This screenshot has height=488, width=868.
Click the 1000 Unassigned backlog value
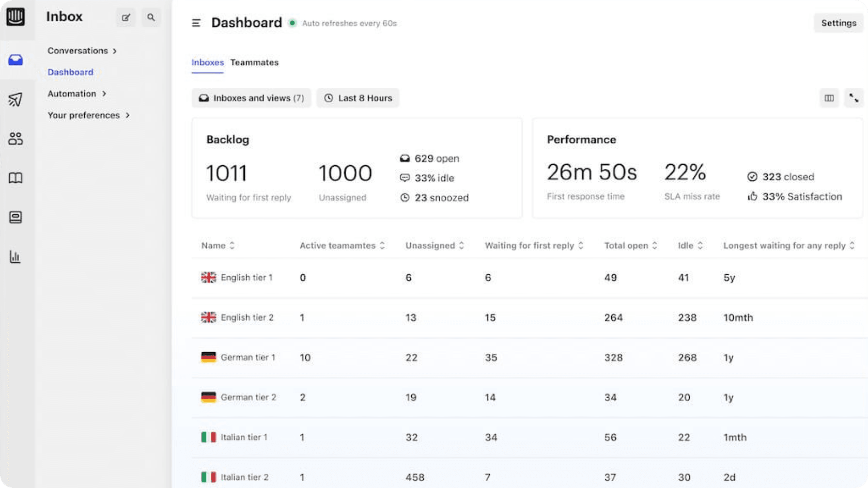[x=345, y=173]
